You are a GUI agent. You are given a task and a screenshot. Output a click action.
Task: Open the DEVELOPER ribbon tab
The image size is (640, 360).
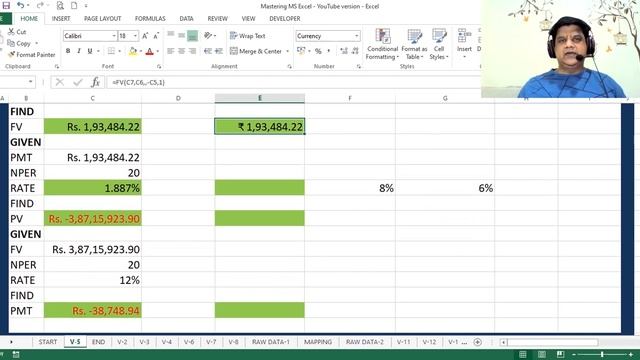point(284,19)
